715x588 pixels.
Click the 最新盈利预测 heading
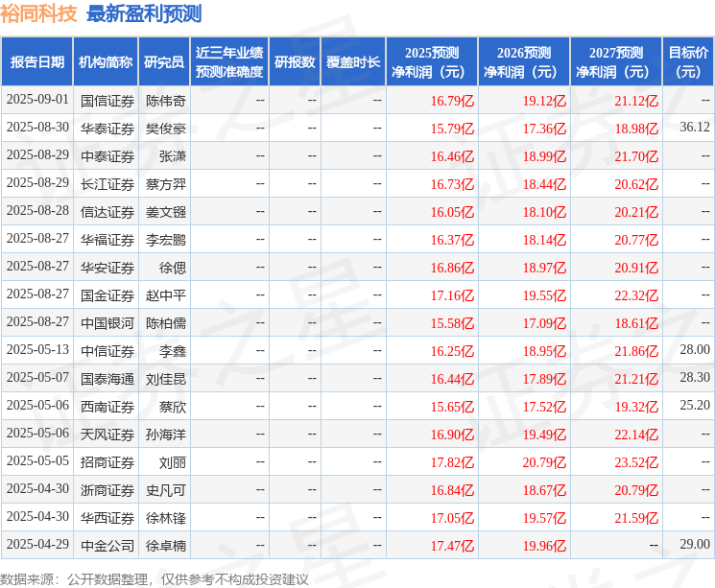(x=144, y=13)
